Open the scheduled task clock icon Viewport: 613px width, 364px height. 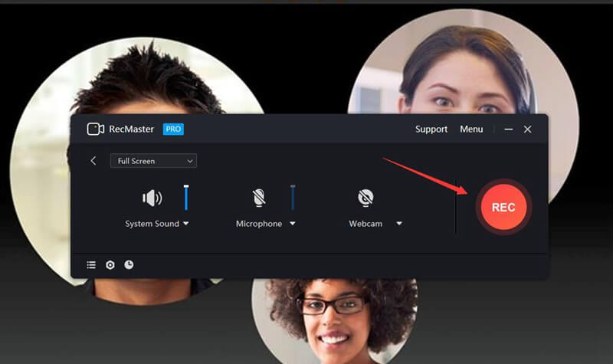tap(129, 264)
